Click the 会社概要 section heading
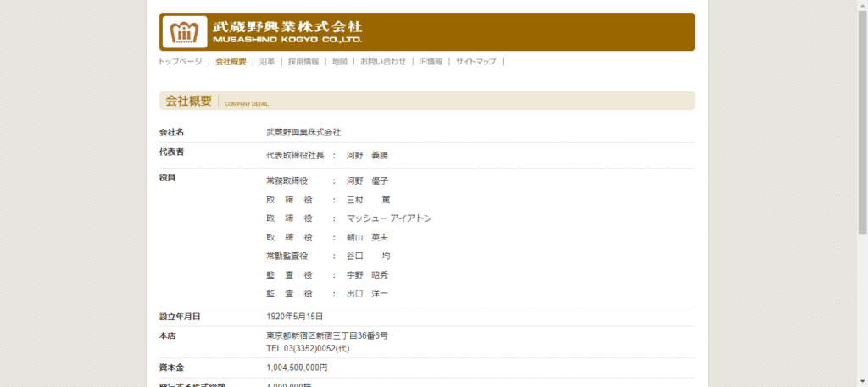This screenshot has height=387, width=868. 189,101
